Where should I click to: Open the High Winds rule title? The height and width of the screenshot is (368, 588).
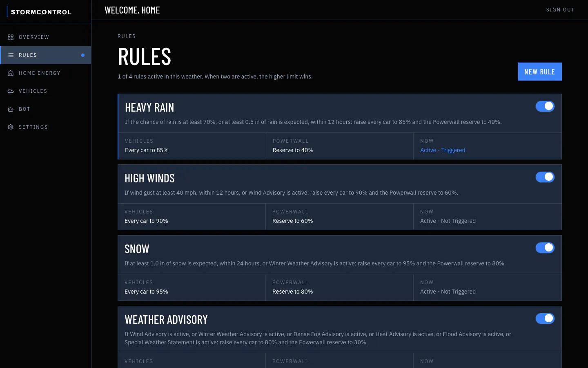[x=149, y=178]
